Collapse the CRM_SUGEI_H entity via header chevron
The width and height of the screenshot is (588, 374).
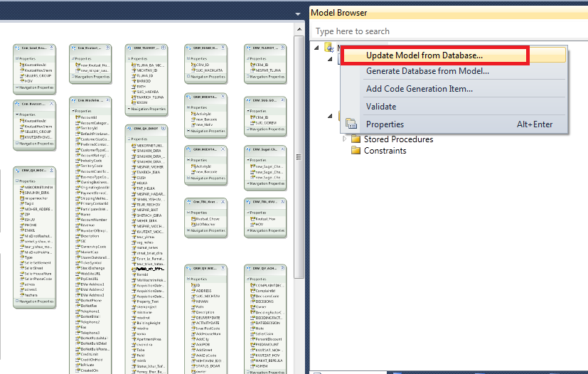pyautogui.click(x=223, y=48)
